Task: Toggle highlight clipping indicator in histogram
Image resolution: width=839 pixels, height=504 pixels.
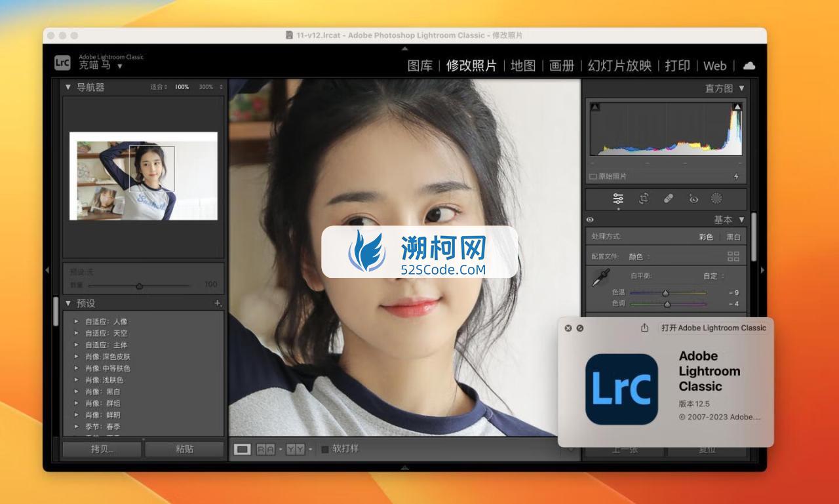Action: [x=737, y=107]
